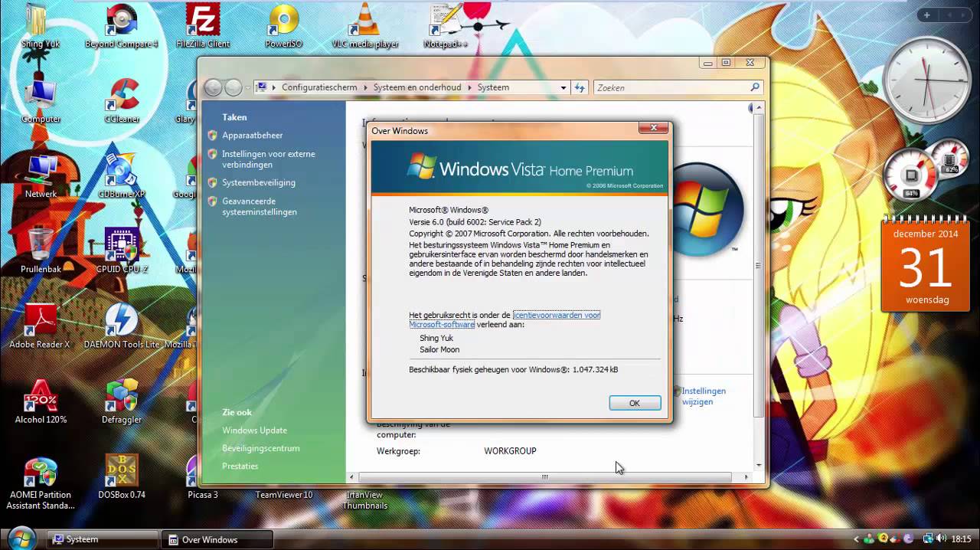
Task: Click the TeamViewer 10 desktop label
Action: (x=284, y=495)
